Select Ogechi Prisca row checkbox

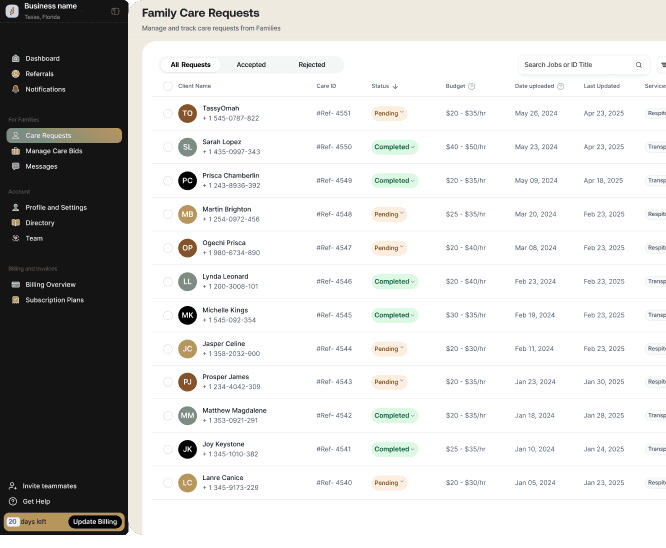(168, 248)
